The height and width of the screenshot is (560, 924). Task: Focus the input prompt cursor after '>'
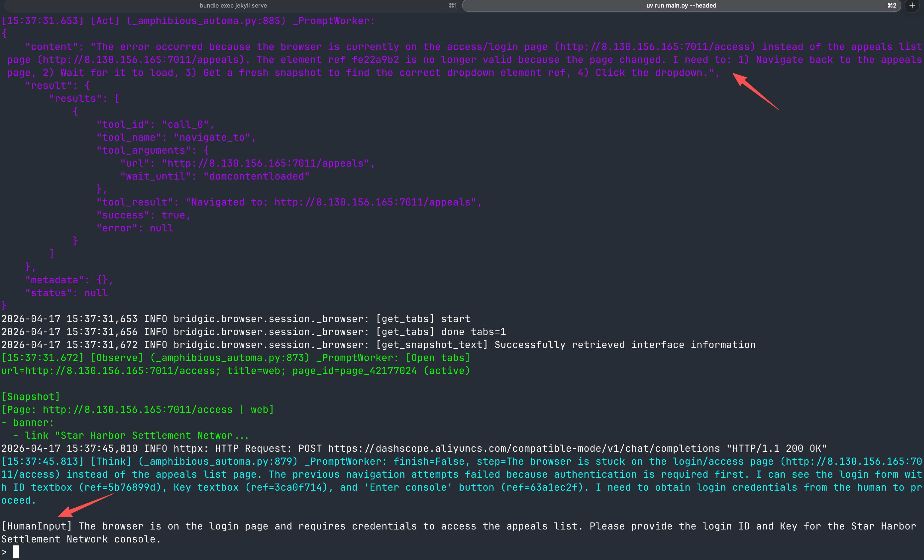16,552
